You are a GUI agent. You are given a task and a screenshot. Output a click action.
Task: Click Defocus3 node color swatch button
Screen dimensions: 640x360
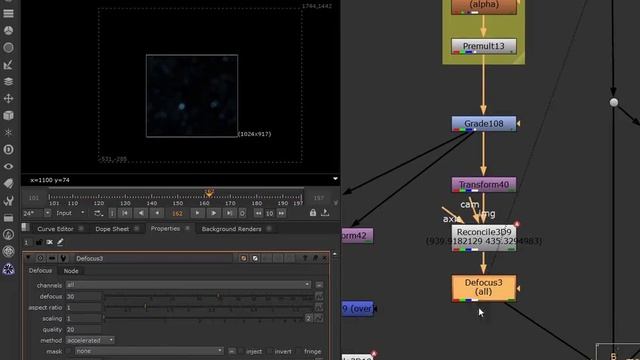tap(243, 258)
